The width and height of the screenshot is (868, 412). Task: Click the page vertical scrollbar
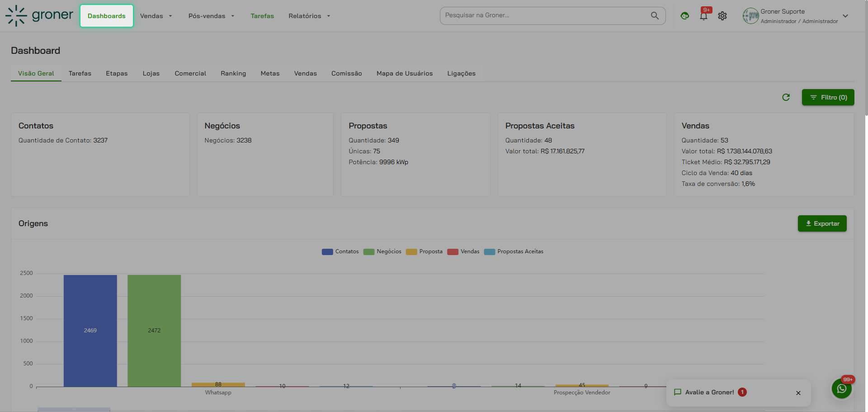tap(866, 59)
